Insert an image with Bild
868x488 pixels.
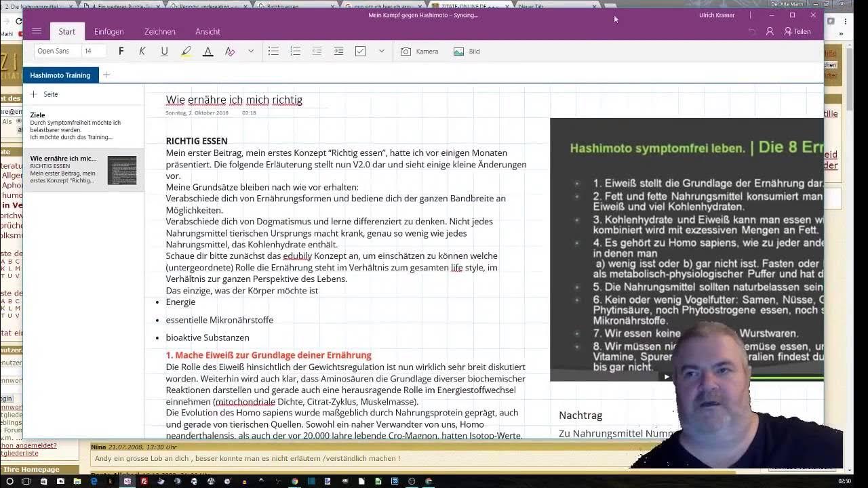467,52
